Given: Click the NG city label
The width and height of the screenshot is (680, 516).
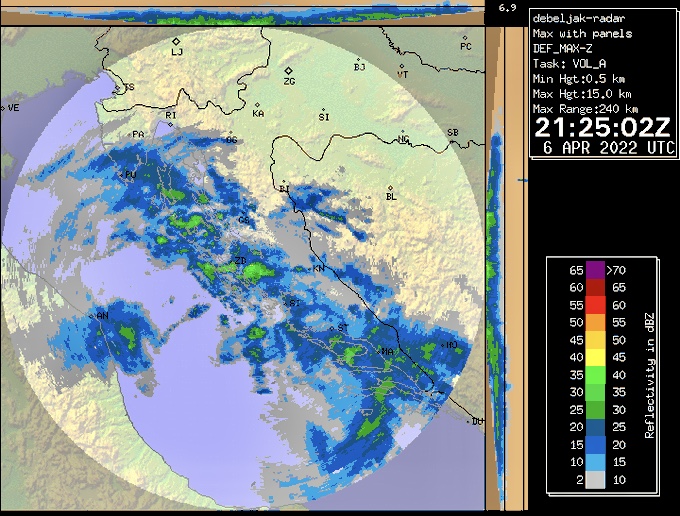Looking at the screenshot, I should 403,139.
